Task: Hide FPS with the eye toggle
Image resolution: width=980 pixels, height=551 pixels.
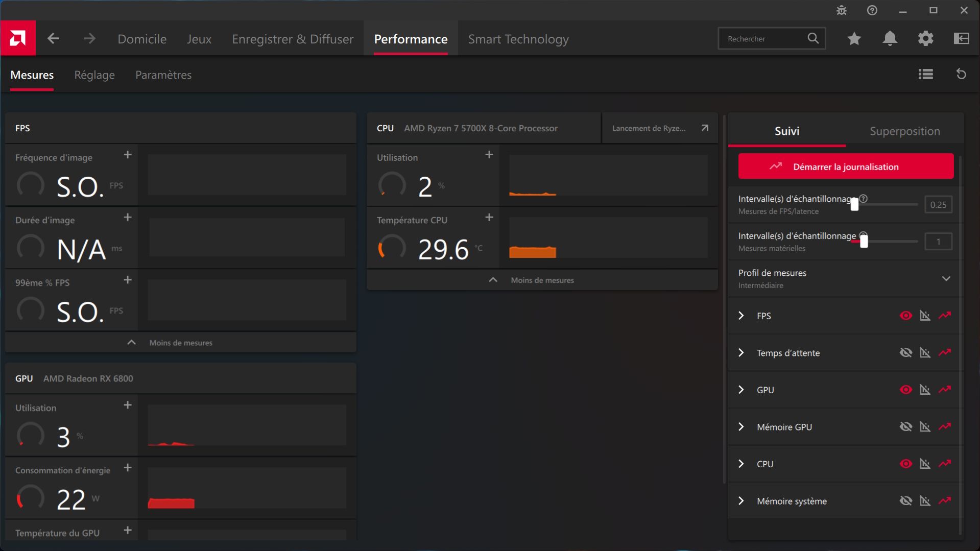Action: [x=906, y=316]
